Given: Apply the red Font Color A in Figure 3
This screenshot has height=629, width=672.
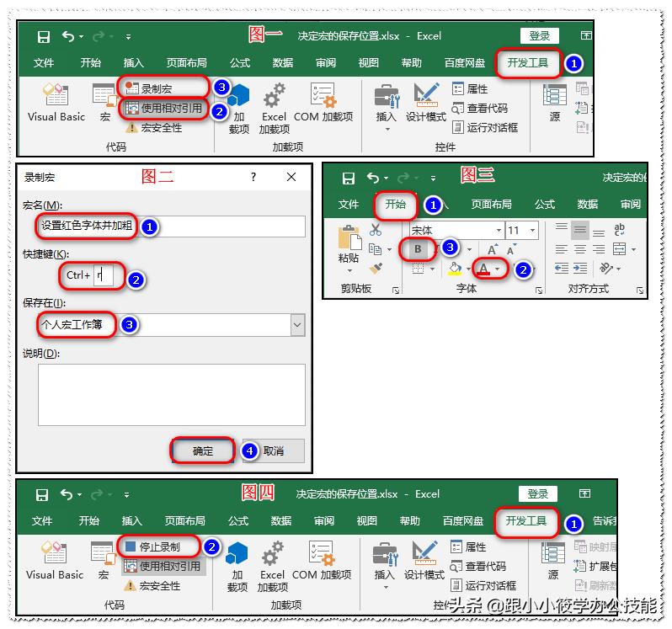Looking at the screenshot, I should tap(484, 269).
